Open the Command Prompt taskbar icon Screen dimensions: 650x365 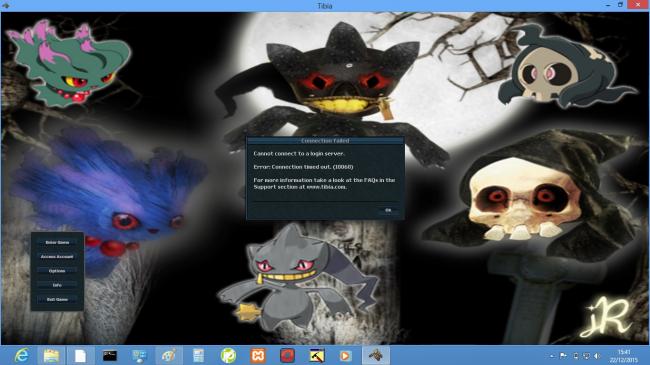point(110,355)
